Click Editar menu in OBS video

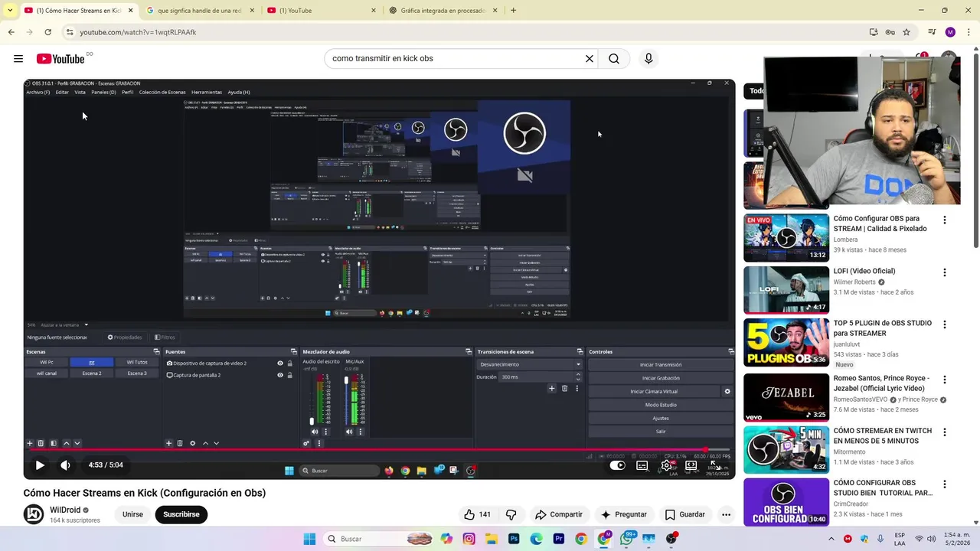[62, 92]
